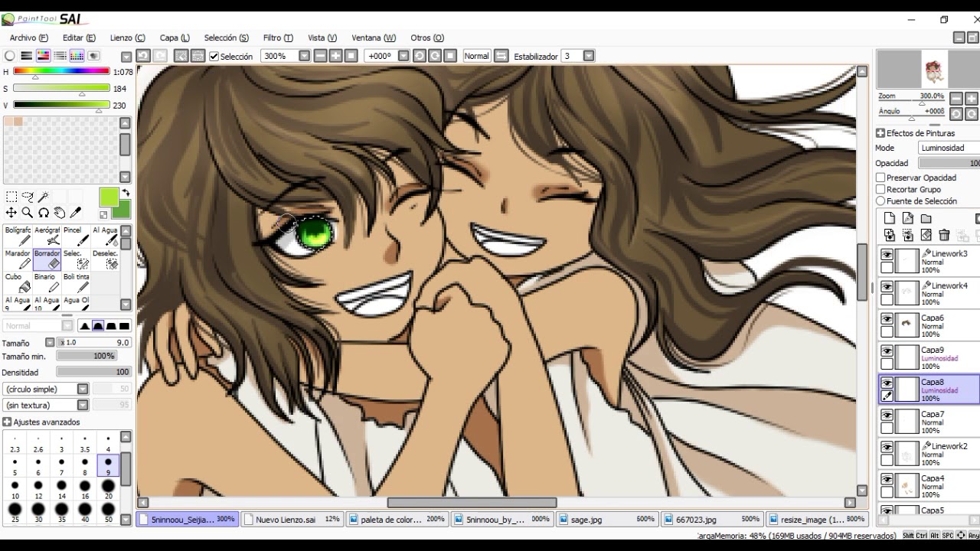
Task: Open the Editar menu
Action: (79, 37)
